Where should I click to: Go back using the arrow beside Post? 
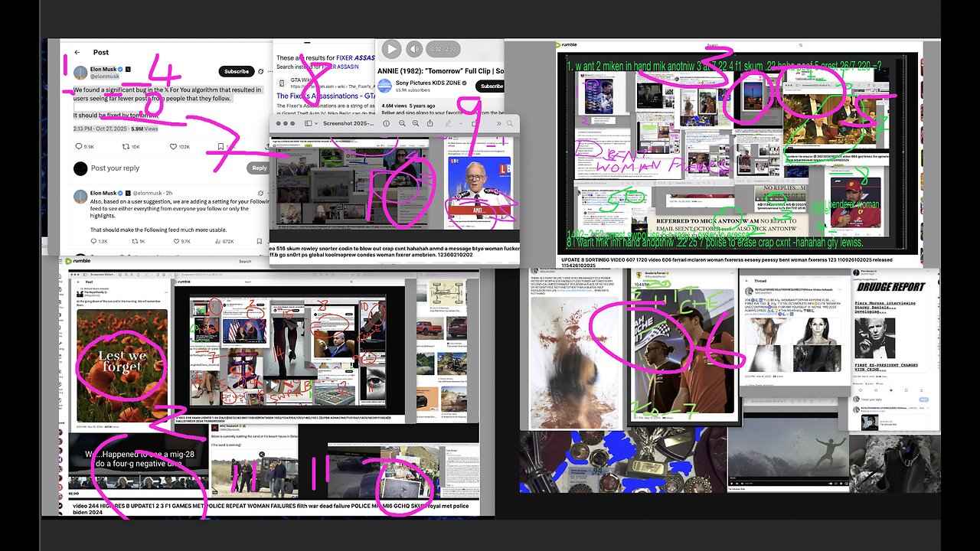[77, 52]
